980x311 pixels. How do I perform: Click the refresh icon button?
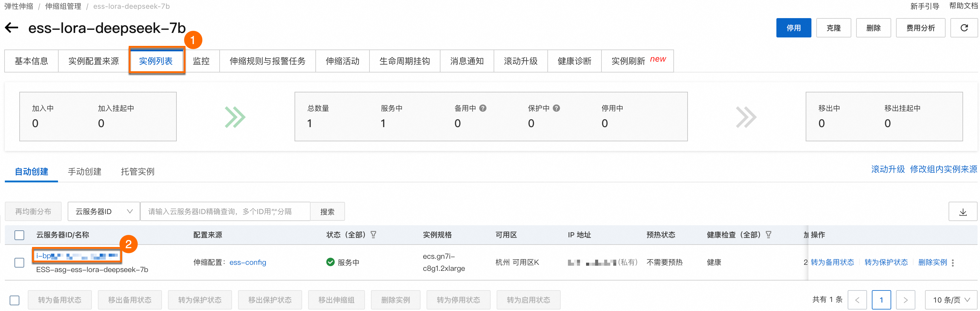[x=964, y=28]
